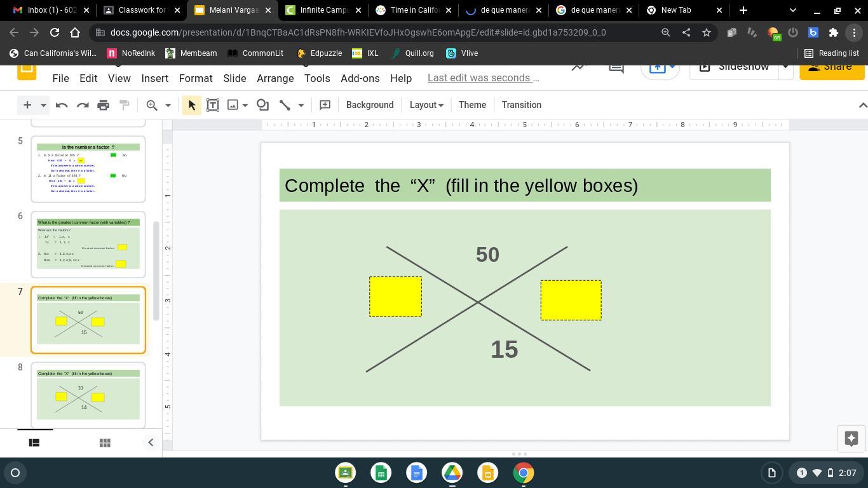Screen dimensions: 868x488
Task: Choose the select cursor tool
Action: [x=192, y=105]
